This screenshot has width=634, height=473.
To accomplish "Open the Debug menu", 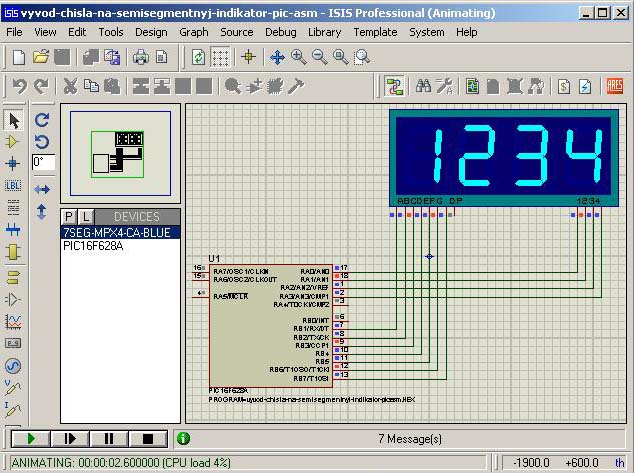I will tap(280, 32).
